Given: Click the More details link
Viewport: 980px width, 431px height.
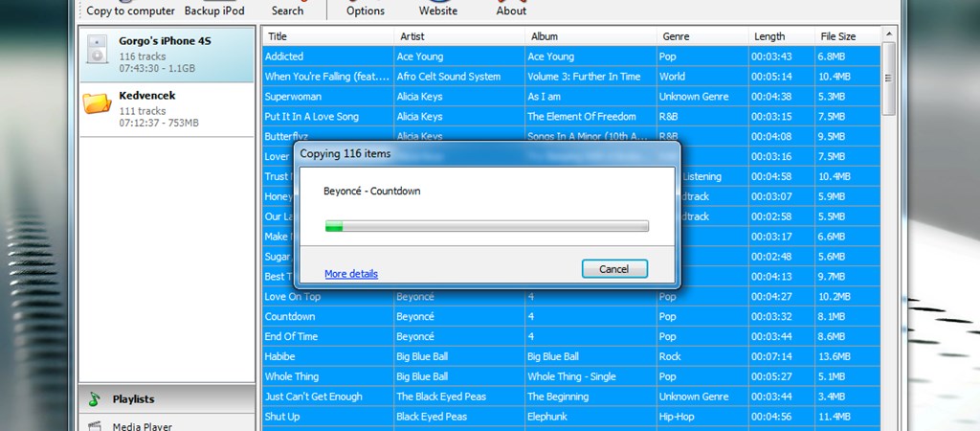Looking at the screenshot, I should point(351,274).
